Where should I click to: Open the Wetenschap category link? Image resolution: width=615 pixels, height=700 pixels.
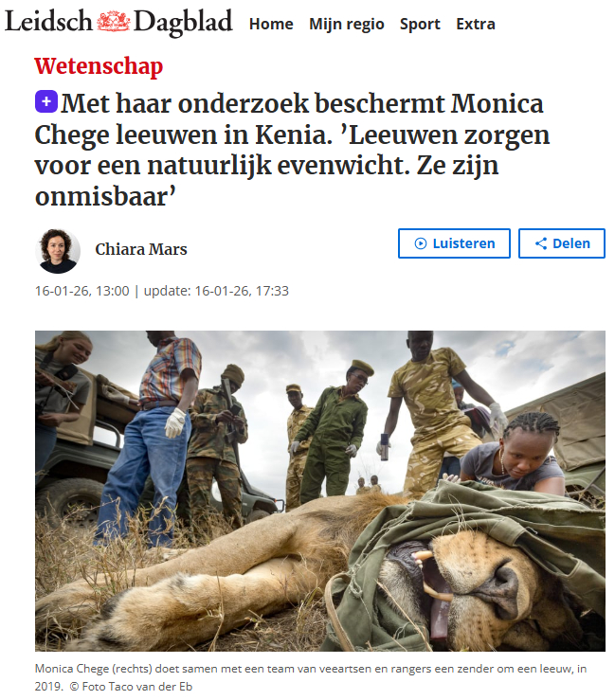point(99,66)
